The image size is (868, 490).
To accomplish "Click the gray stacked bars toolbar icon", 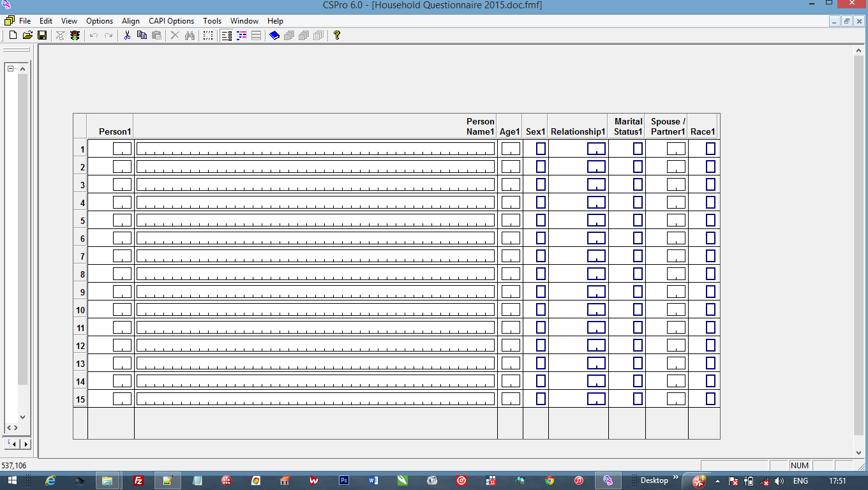I will pos(256,35).
